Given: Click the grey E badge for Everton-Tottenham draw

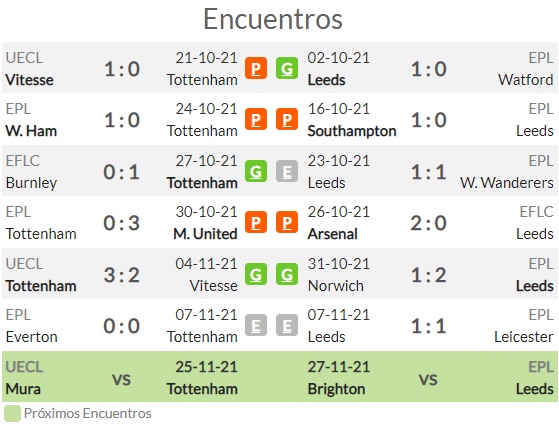Looking at the screenshot, I should click(x=256, y=325).
